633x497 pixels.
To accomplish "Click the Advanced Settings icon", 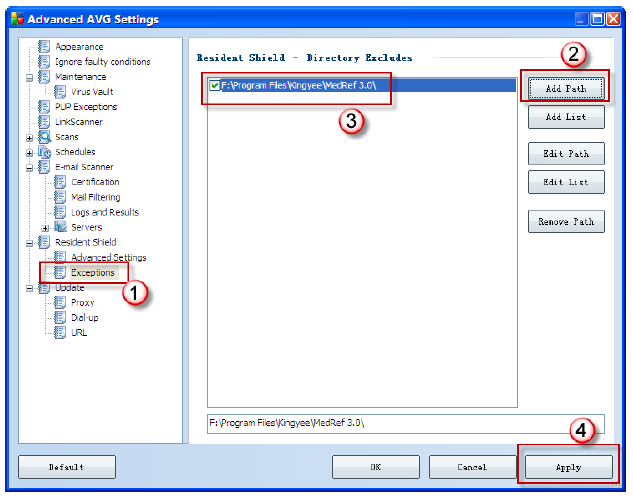I will pos(60,257).
